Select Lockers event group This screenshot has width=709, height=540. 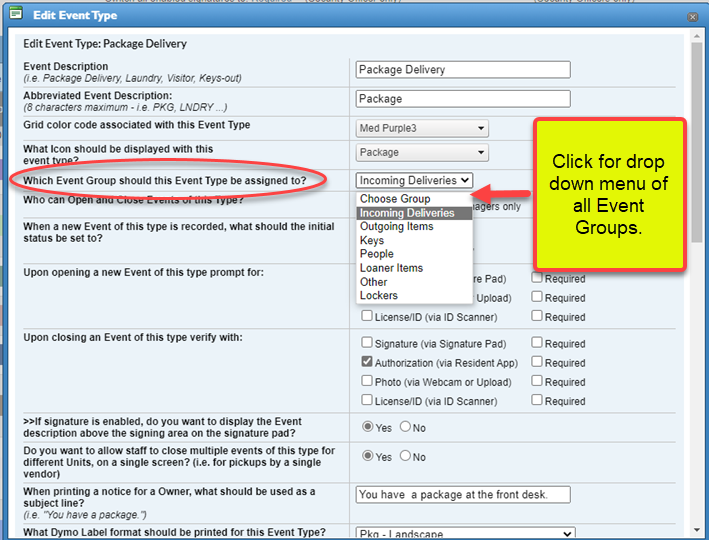414,296
